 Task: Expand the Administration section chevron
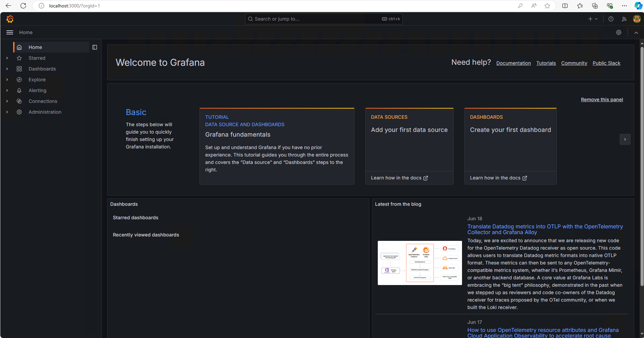(x=7, y=112)
